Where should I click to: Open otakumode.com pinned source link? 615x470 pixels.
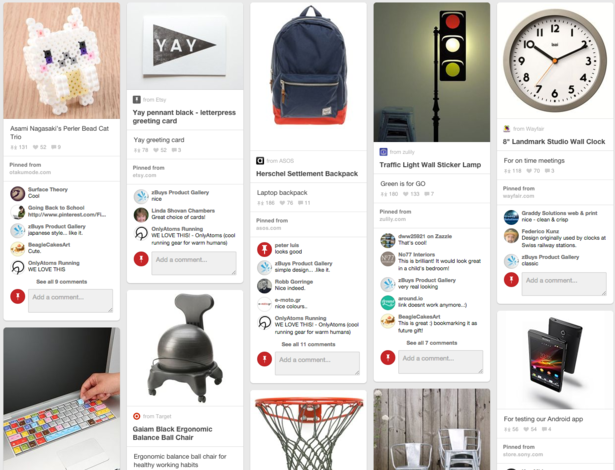point(30,172)
